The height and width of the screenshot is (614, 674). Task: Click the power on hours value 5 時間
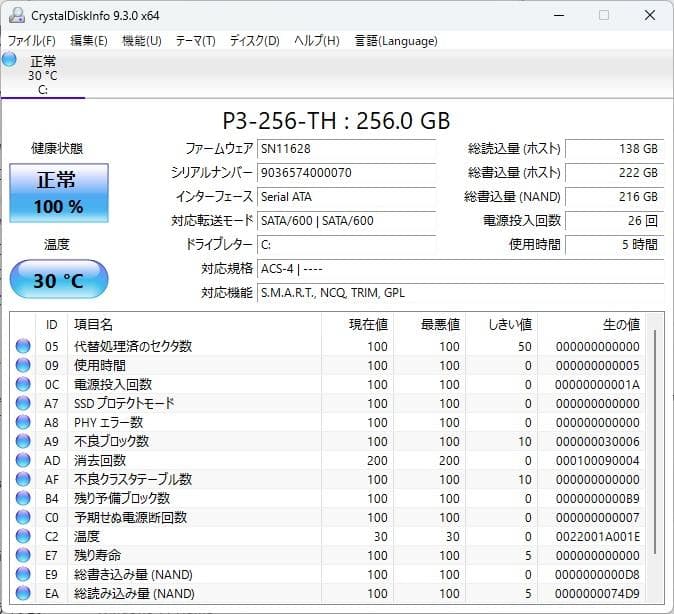coord(615,245)
